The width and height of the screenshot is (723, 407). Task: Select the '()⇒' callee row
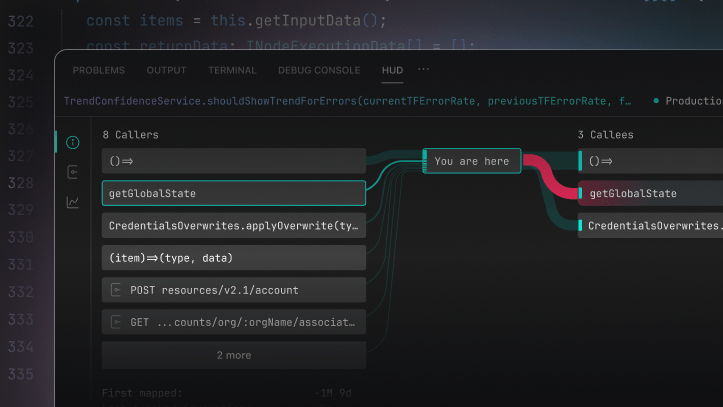(x=650, y=161)
